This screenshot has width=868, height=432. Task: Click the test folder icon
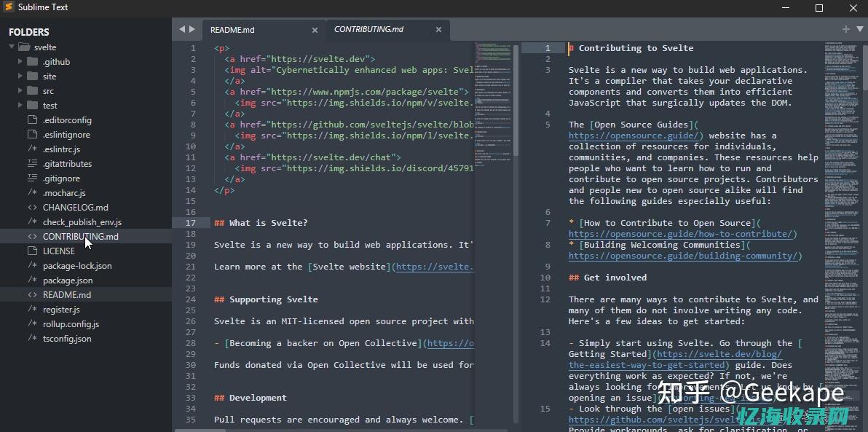(33, 105)
